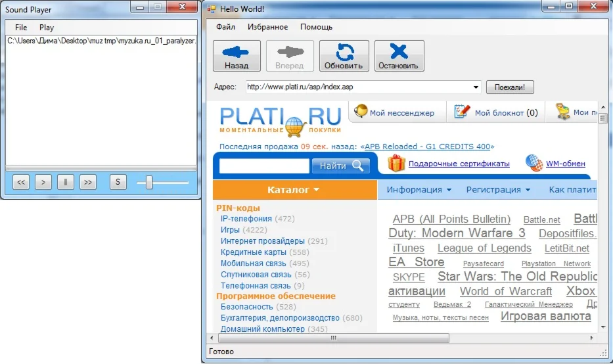Open the APB Reloaded G1 CREDITS link
Viewport: 613px width, 364px height.
[427, 147]
